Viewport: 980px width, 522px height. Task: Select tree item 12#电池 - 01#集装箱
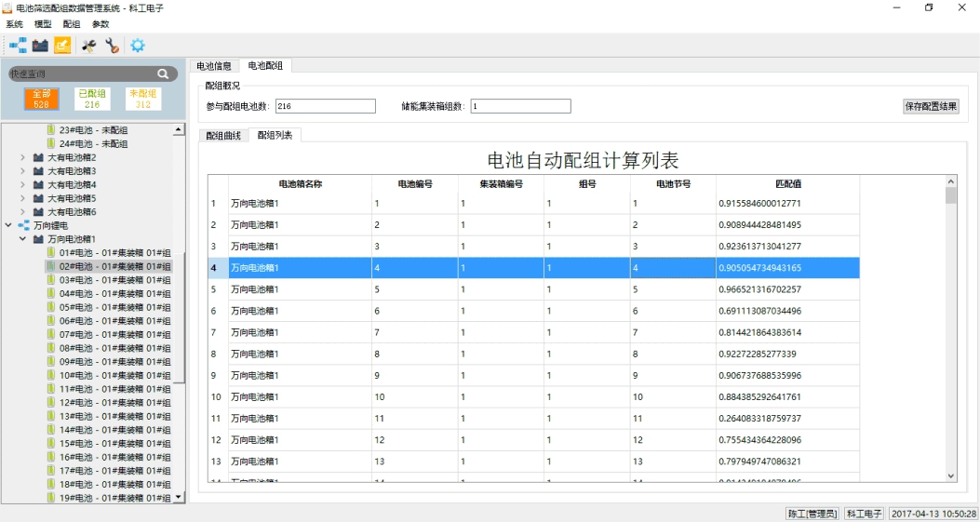pos(115,403)
